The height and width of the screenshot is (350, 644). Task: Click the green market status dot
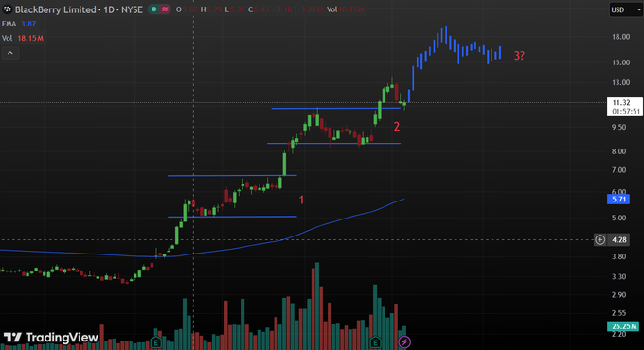coord(154,9)
